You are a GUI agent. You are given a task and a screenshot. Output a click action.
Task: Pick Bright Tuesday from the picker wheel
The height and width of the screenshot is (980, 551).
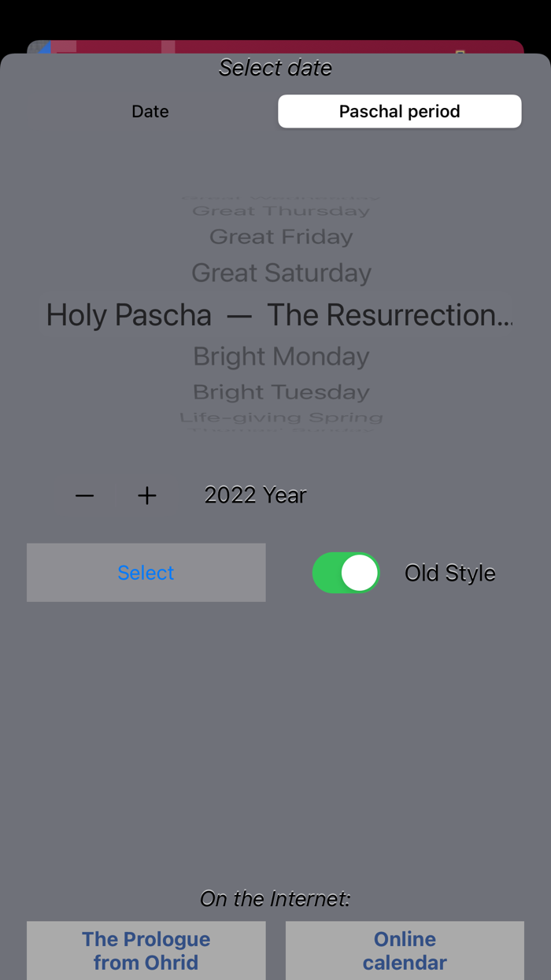click(280, 392)
